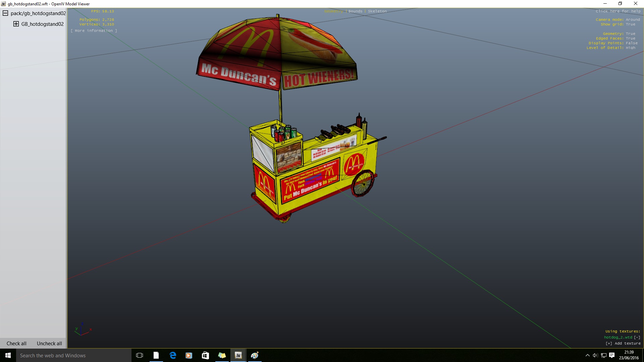644x362 pixels.
Task: Show hidden system tray icons
Action: pos(587,355)
